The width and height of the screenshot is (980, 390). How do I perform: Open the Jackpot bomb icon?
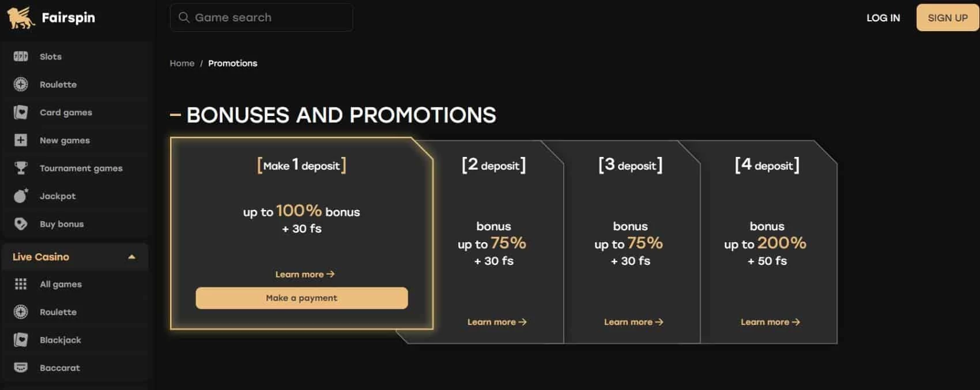[21, 196]
